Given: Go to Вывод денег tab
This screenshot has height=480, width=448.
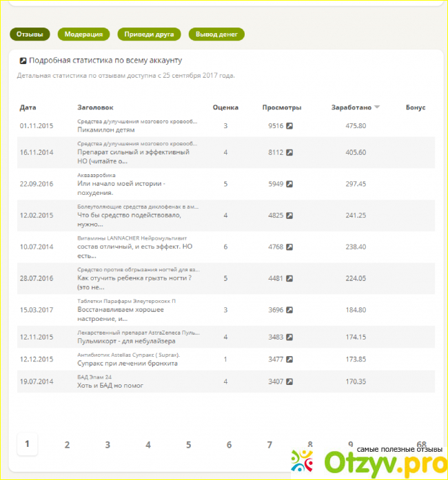Looking at the screenshot, I should pos(216,34).
